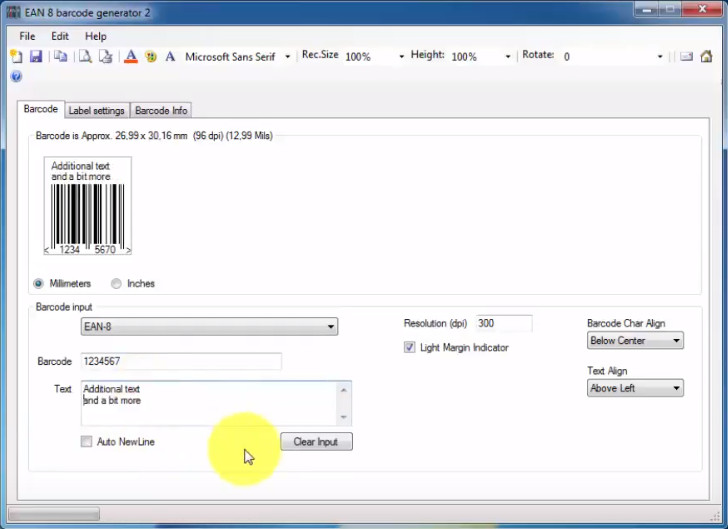This screenshot has height=529, width=728.
Task: Switch to the Label settings tab
Action: (97, 111)
